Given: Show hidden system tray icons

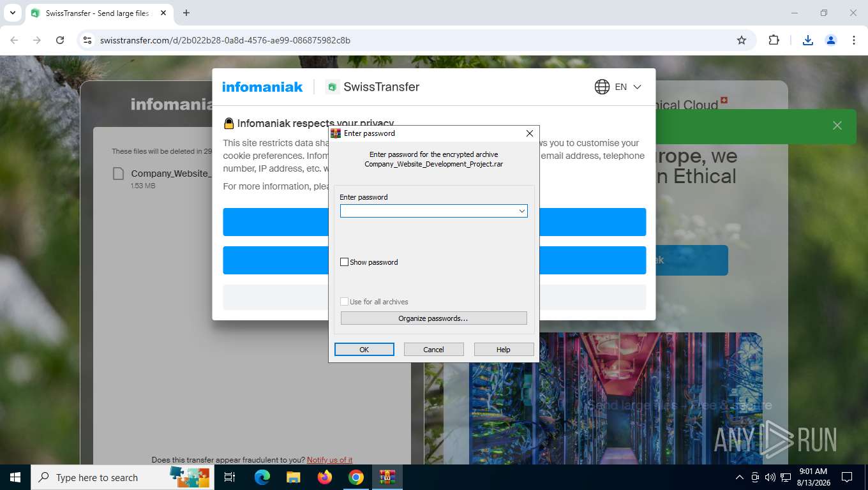Looking at the screenshot, I should (x=740, y=477).
